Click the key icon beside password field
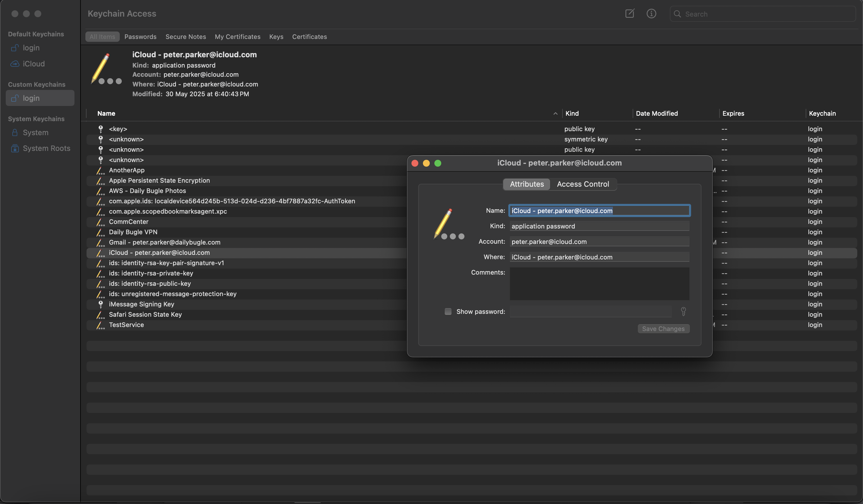This screenshot has height=504, width=863. click(683, 311)
